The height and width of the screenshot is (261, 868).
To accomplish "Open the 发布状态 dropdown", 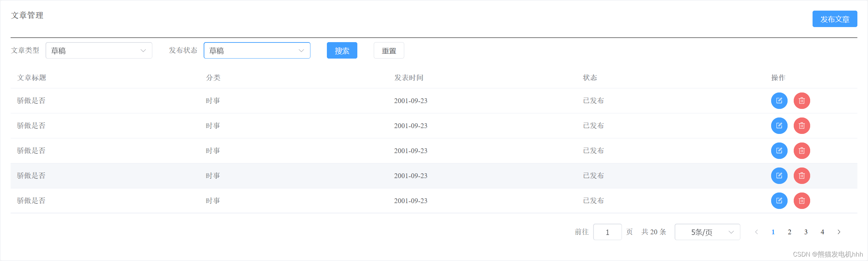I will tap(257, 50).
